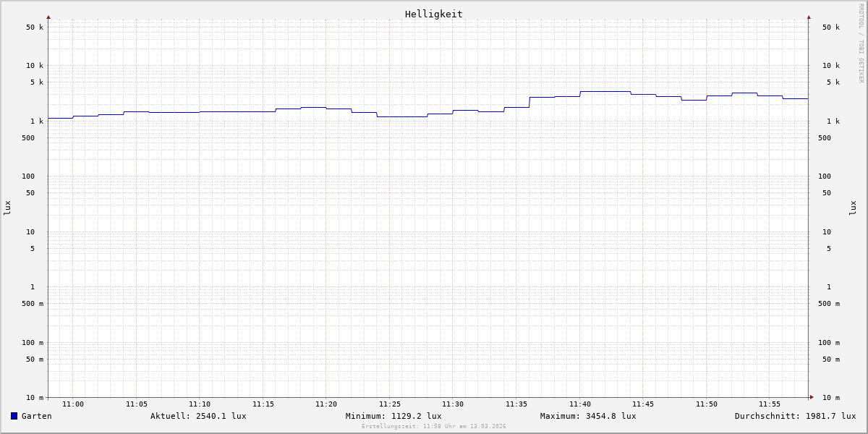Screen dimensions: 868x434
Task: Click the 50 k label on left axis
Action: pyautogui.click(x=35, y=27)
